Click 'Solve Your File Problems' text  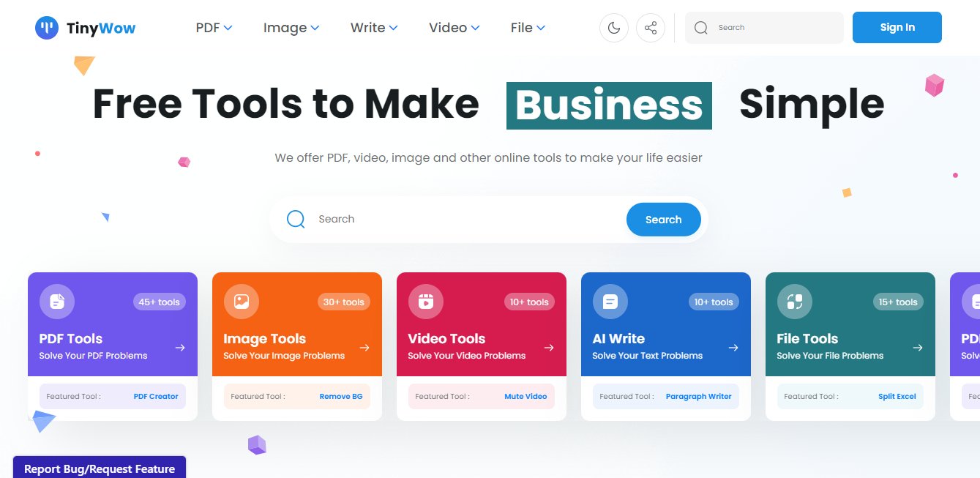click(830, 356)
